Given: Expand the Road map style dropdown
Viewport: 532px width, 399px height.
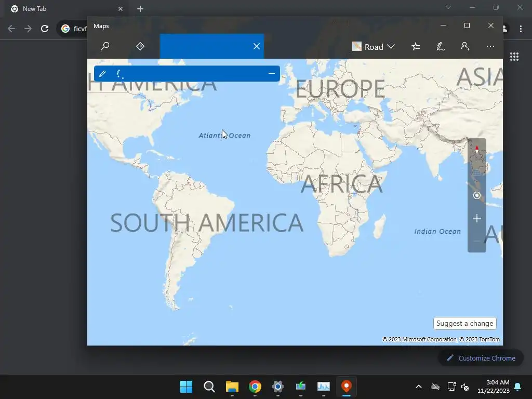Looking at the screenshot, I should point(373,46).
